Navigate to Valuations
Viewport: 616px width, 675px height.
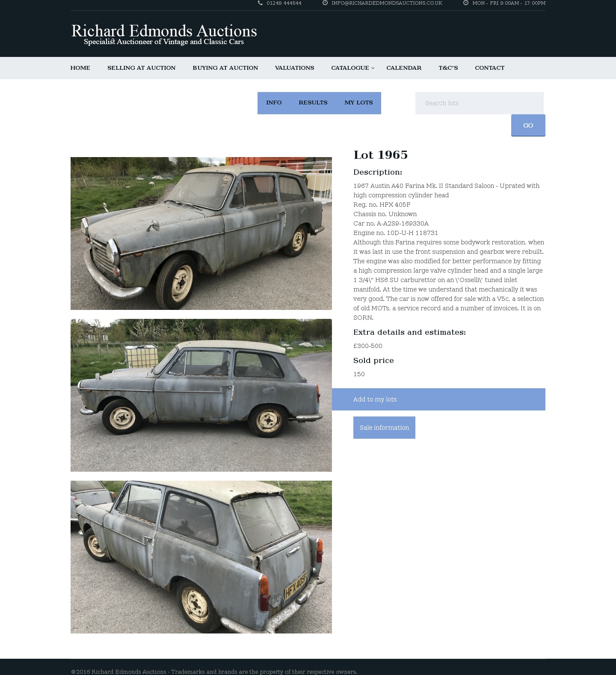pyautogui.click(x=295, y=68)
